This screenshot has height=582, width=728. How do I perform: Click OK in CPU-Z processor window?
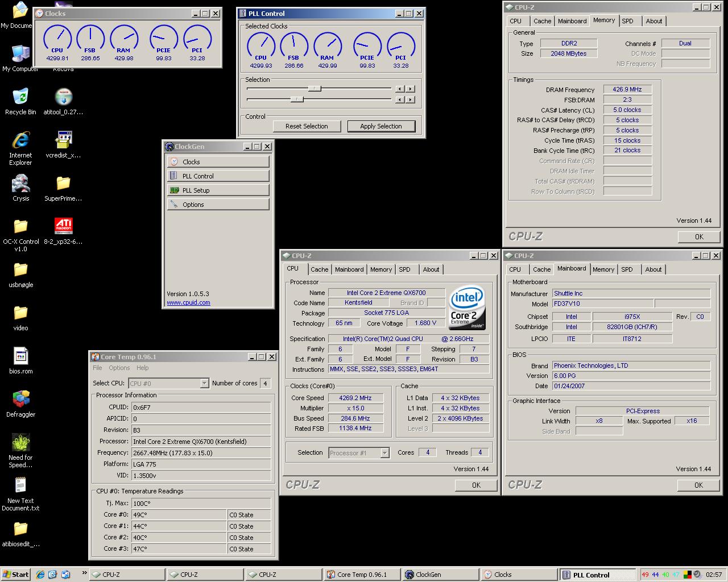click(x=476, y=485)
